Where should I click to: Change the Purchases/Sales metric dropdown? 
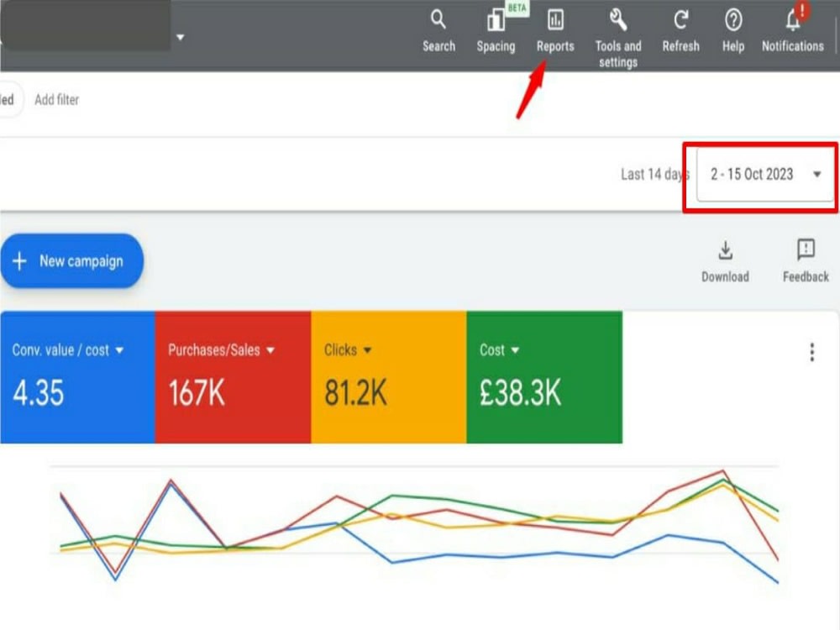[x=221, y=350]
